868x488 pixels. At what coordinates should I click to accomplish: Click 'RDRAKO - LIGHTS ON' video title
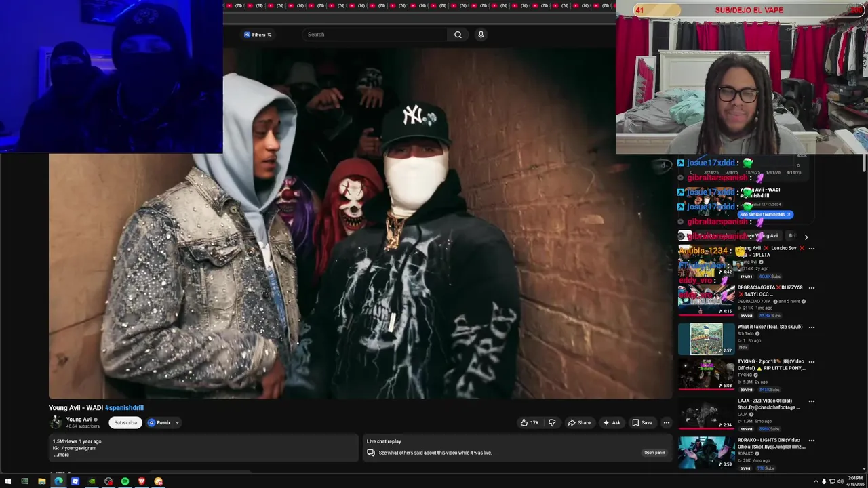pyautogui.click(x=771, y=443)
